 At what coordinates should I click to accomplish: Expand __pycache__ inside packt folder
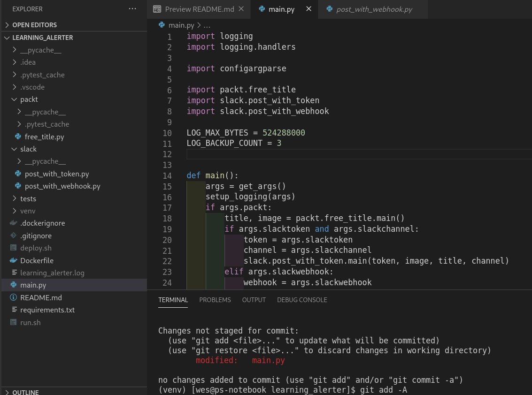[19, 112]
